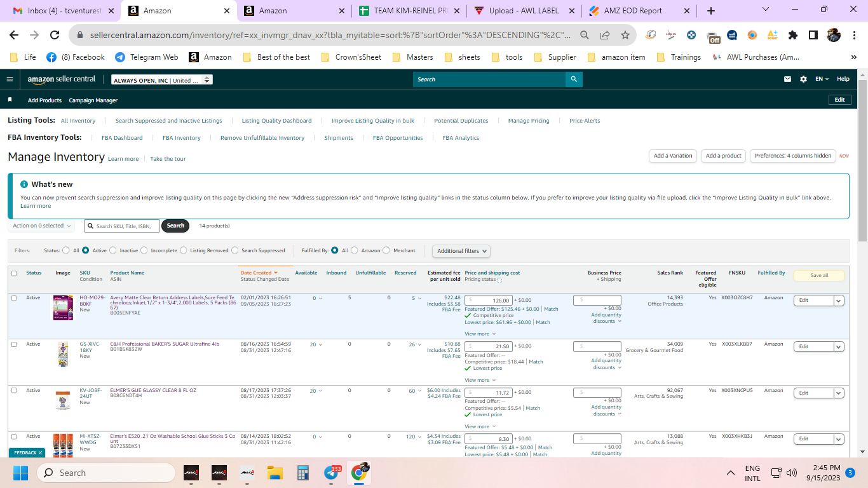Expand available quantity 20 for Baker's Sugar

316,344
